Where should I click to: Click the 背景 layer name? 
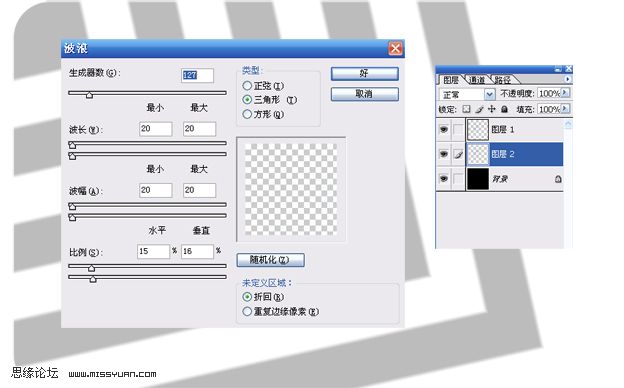(500, 179)
